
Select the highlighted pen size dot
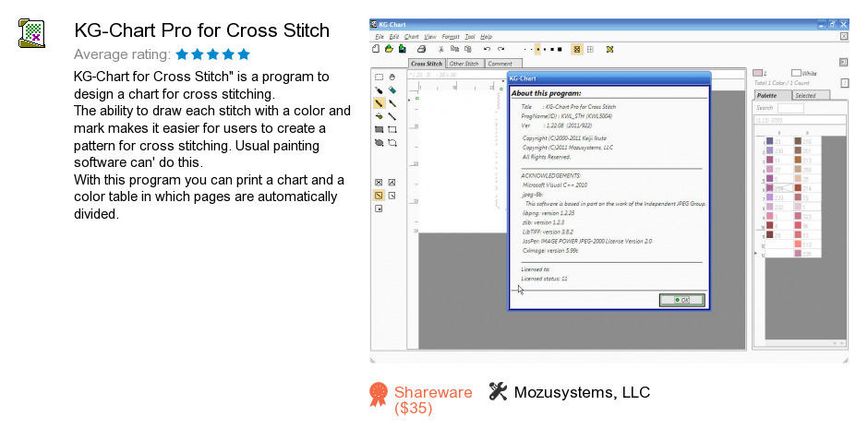(x=537, y=49)
